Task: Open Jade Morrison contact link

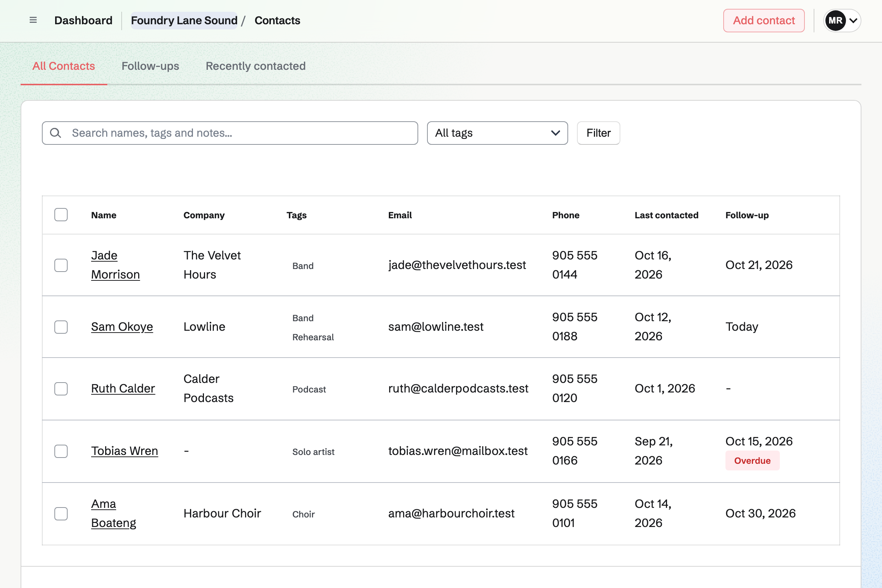Action: 115,265
